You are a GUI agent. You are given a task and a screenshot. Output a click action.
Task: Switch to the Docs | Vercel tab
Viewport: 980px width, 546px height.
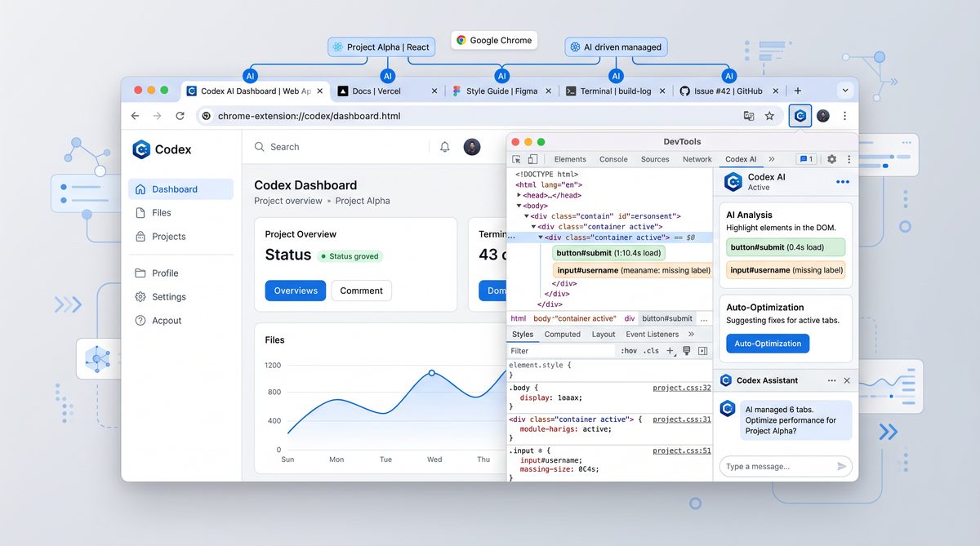[x=387, y=91]
